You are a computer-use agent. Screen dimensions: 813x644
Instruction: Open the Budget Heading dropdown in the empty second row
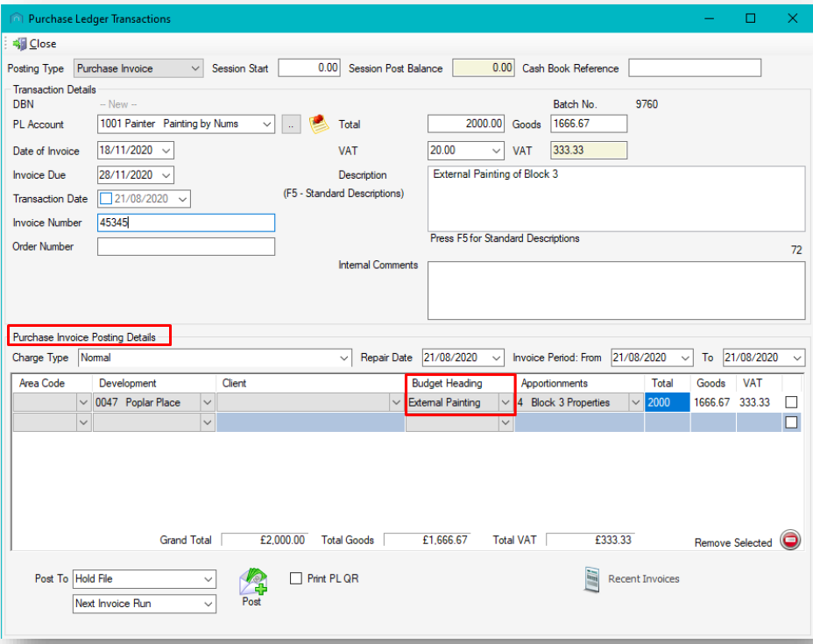click(x=505, y=423)
